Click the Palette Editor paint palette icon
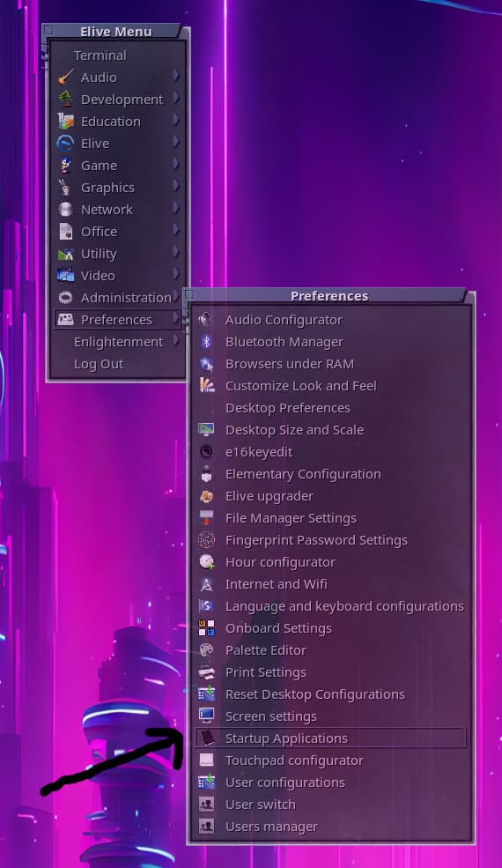 point(206,649)
